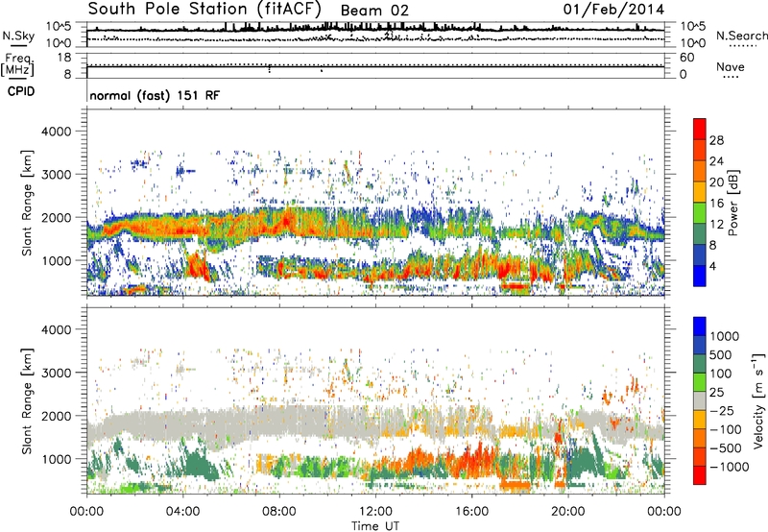Click the '12:00' time axis tick label
Image resolution: width=768 pixels, height=532 pixels.
(375, 512)
